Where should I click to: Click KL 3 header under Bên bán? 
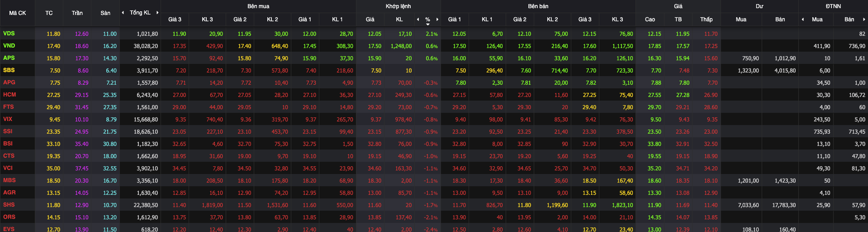(x=617, y=19)
